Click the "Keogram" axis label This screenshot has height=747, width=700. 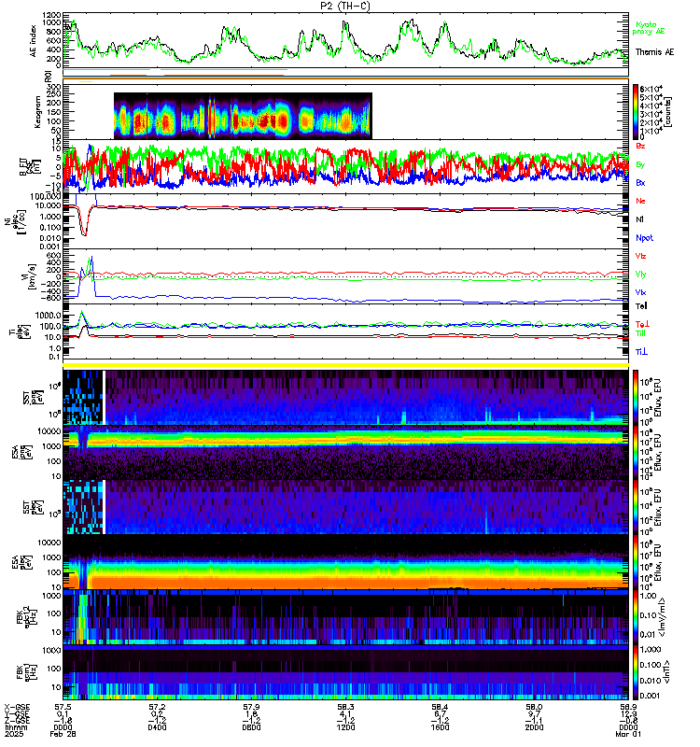37,113
